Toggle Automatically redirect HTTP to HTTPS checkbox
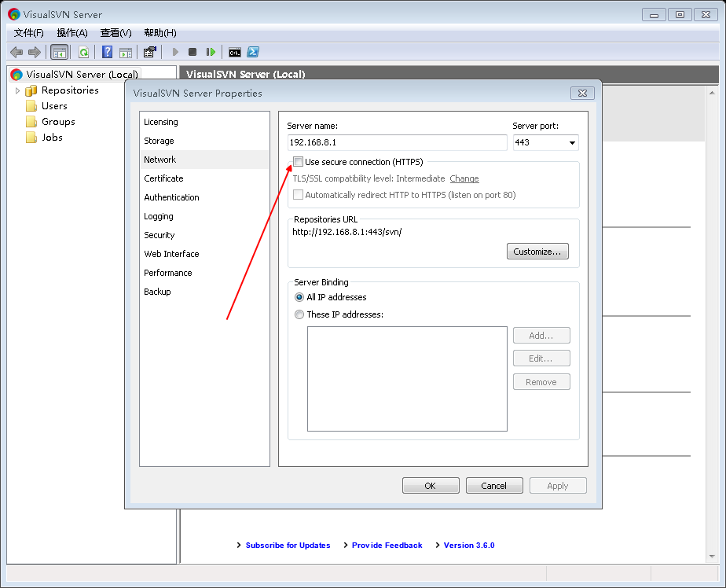 (x=299, y=195)
